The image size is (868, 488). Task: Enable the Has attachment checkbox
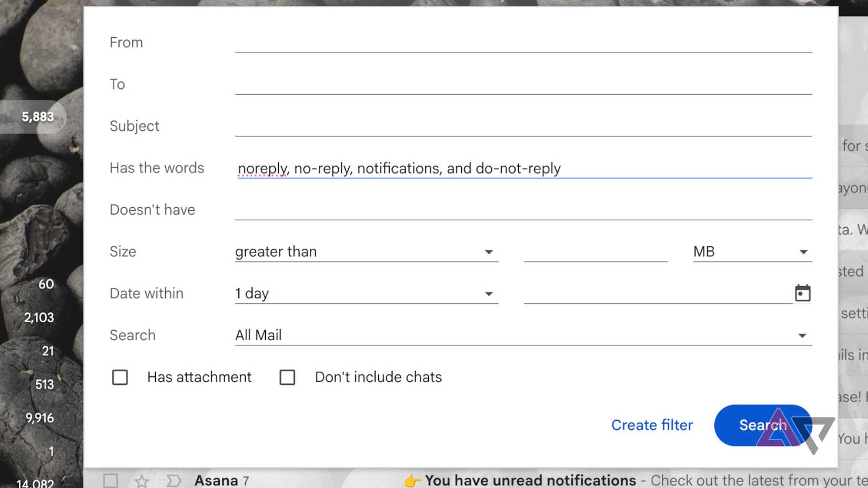(x=120, y=377)
